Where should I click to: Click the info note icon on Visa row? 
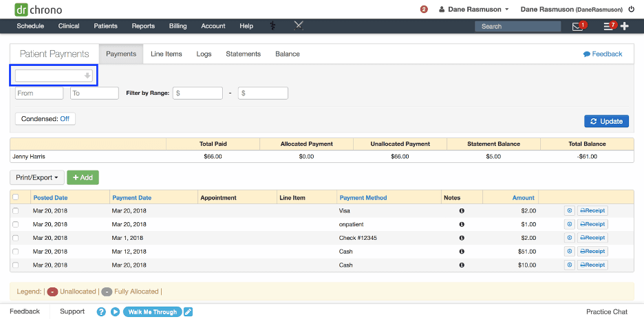click(462, 210)
